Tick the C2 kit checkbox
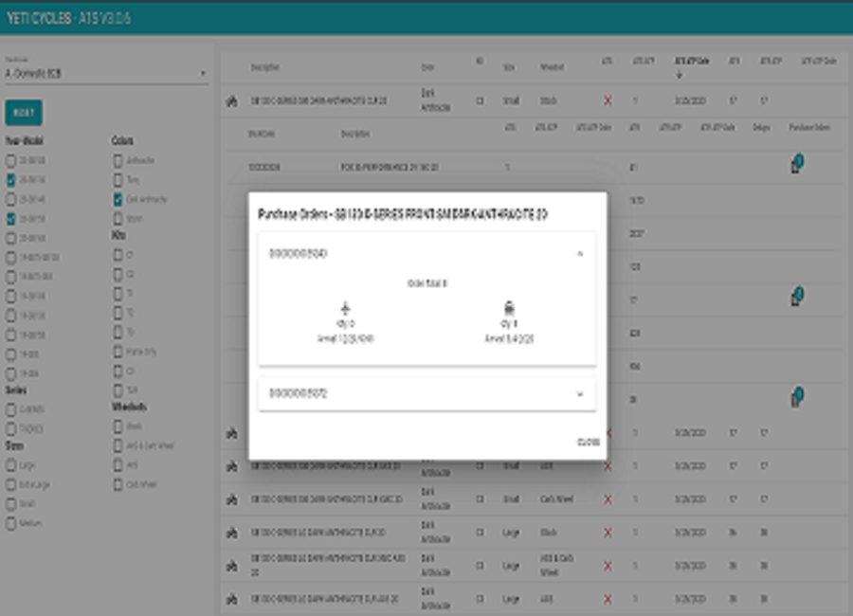853x616 pixels. [118, 274]
